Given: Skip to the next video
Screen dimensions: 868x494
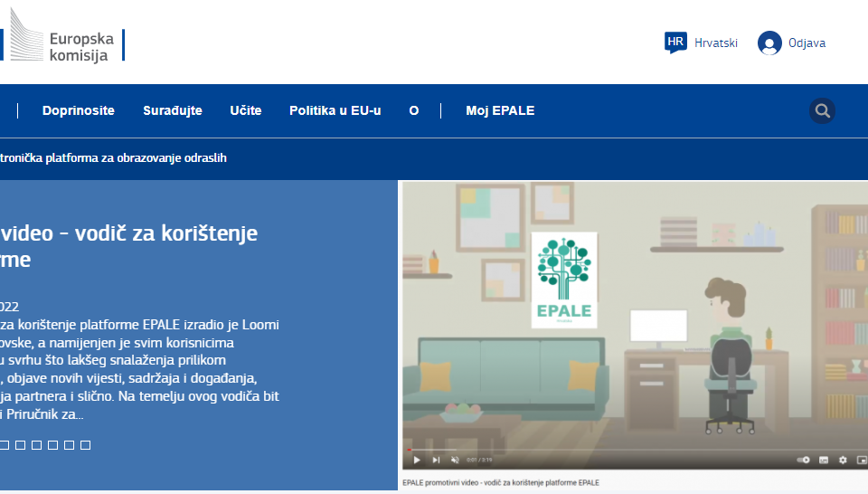Looking at the screenshot, I should (x=436, y=460).
